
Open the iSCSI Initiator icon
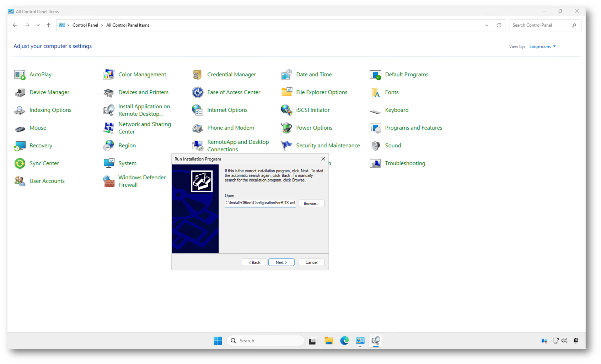coord(286,110)
